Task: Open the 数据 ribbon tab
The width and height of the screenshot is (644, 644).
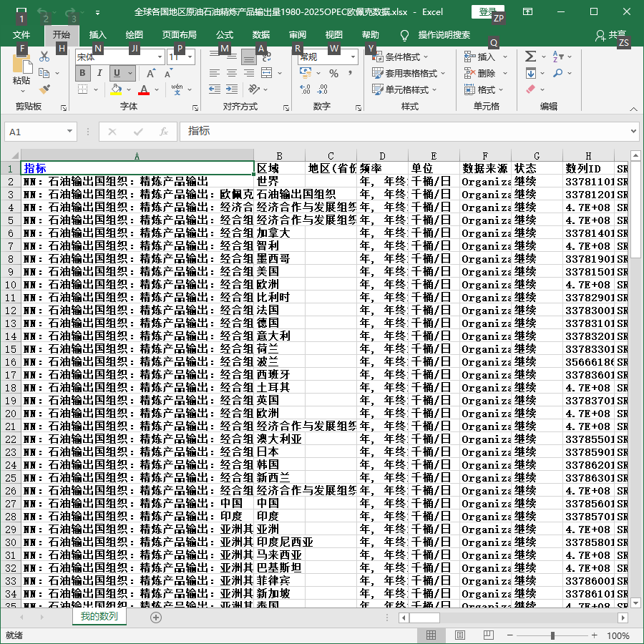Action: [x=260, y=35]
